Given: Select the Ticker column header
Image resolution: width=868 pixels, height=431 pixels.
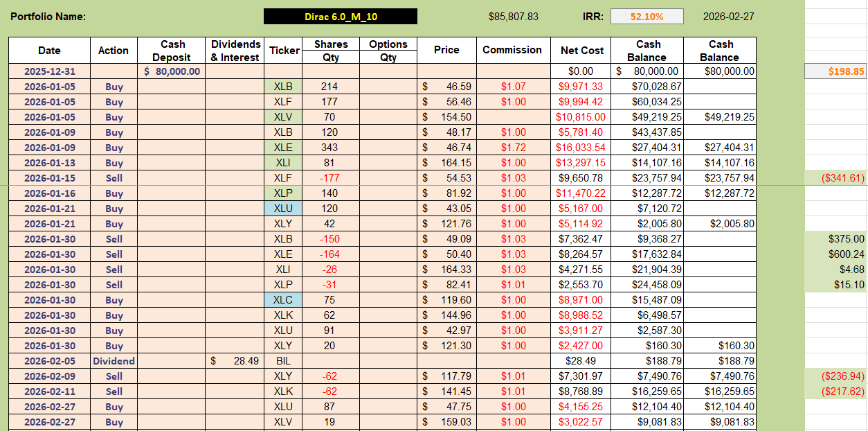Looking at the screenshot, I should click(284, 51).
